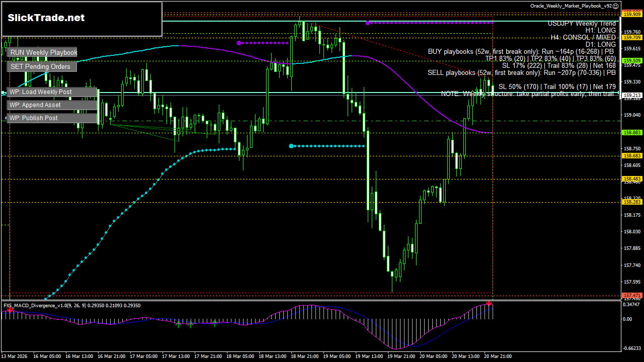Choose the WP: Append Asset button
This screenshot has height=362, width=644.
[52, 105]
